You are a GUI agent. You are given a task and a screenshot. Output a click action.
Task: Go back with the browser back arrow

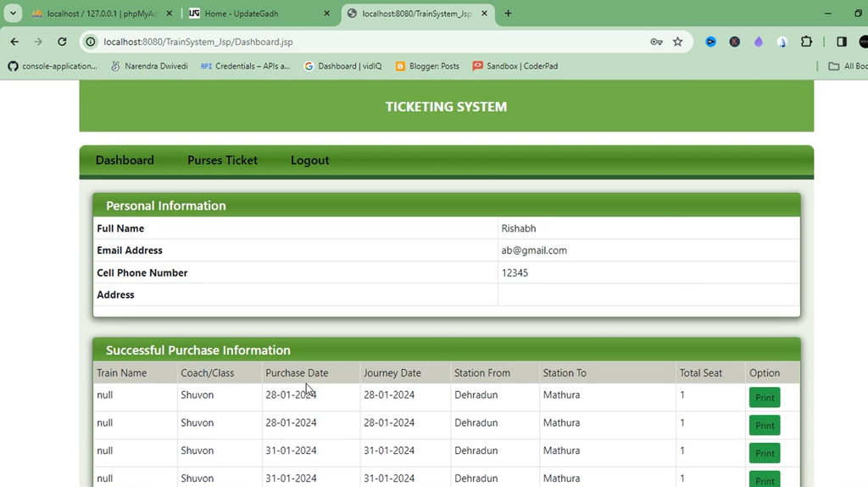click(14, 42)
